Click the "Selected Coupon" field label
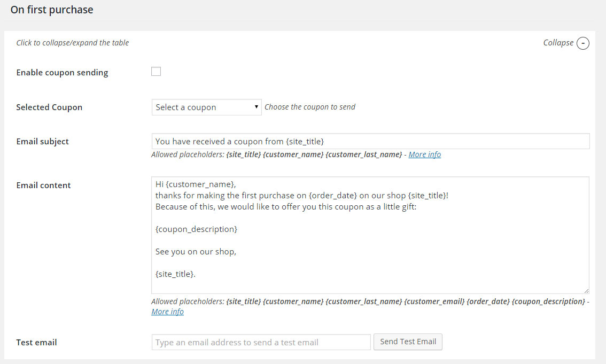This screenshot has width=606, height=364. click(x=49, y=107)
